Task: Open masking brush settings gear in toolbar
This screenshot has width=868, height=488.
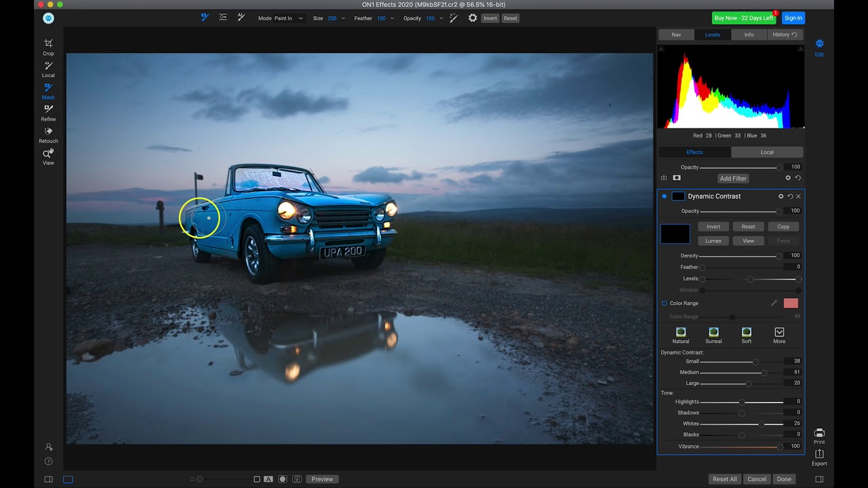Action: pos(473,18)
